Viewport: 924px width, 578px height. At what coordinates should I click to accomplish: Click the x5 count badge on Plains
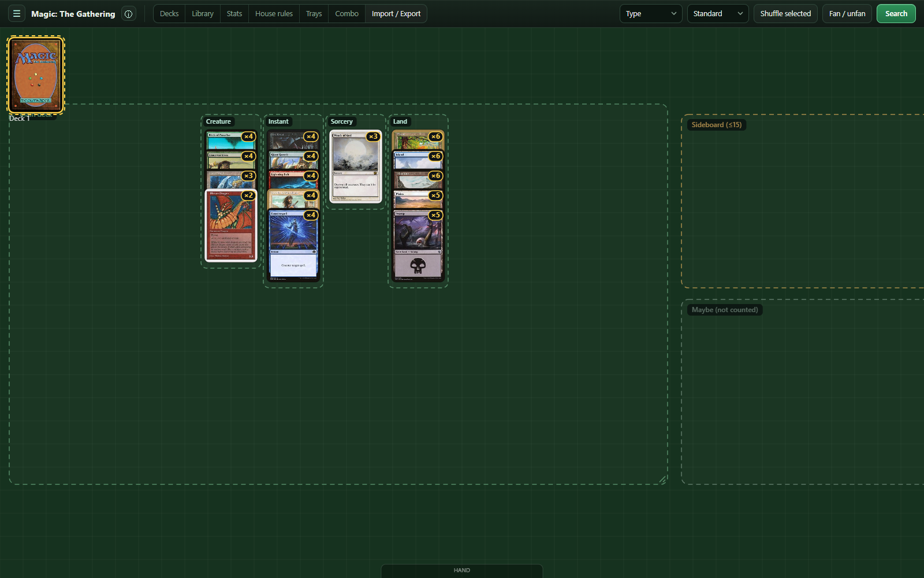[435, 195]
